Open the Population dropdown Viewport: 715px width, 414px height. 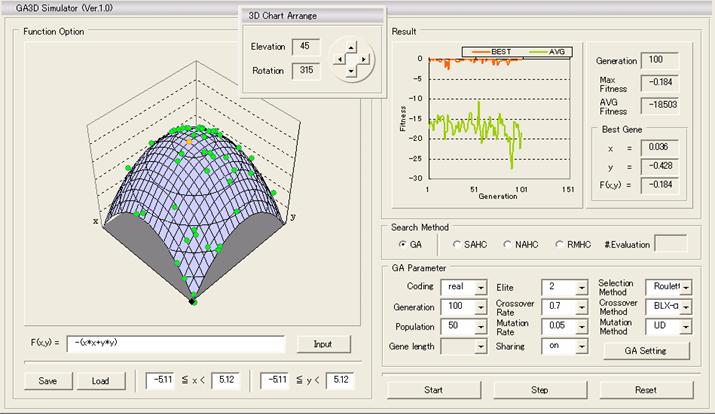[481, 327]
